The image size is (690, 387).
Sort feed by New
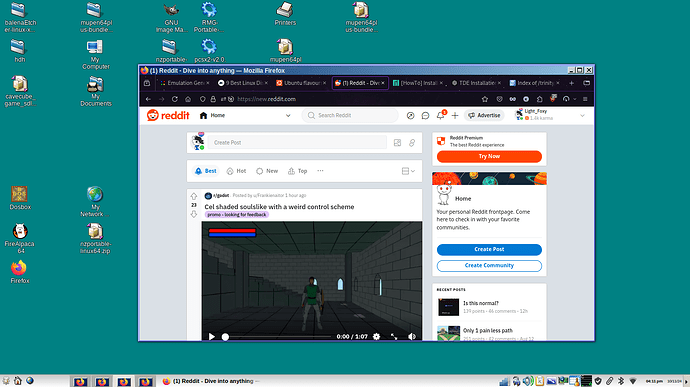267,171
